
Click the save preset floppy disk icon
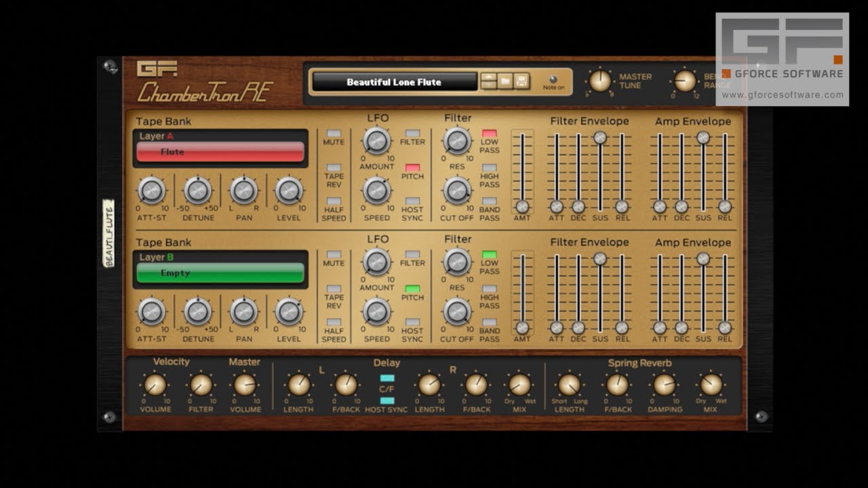(x=521, y=81)
